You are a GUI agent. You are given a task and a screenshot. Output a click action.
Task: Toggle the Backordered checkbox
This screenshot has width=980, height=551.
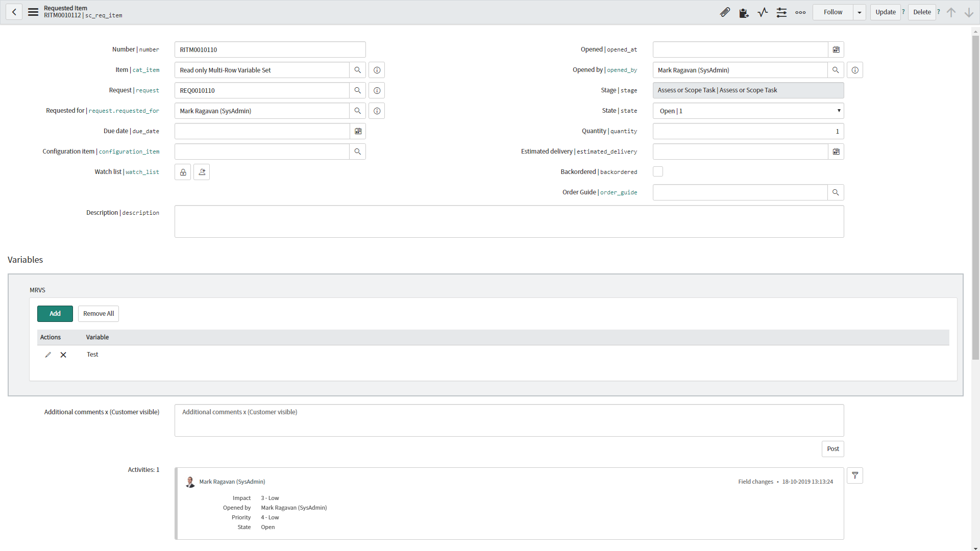point(658,171)
